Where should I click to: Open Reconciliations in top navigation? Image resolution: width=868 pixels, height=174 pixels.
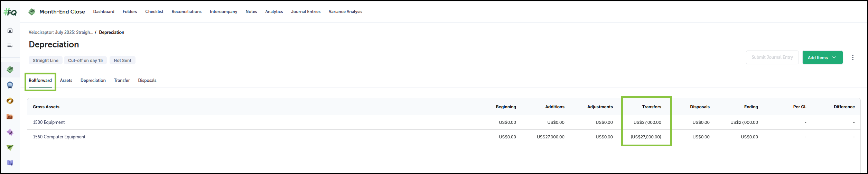click(186, 11)
